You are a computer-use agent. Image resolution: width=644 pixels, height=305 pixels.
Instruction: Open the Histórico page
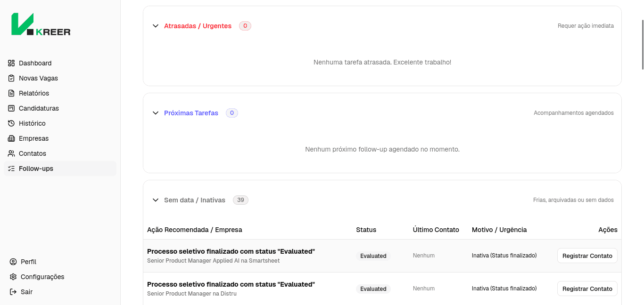60,123
